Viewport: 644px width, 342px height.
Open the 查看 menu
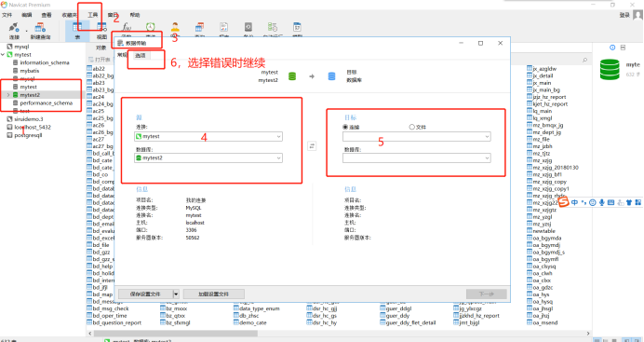47,15
